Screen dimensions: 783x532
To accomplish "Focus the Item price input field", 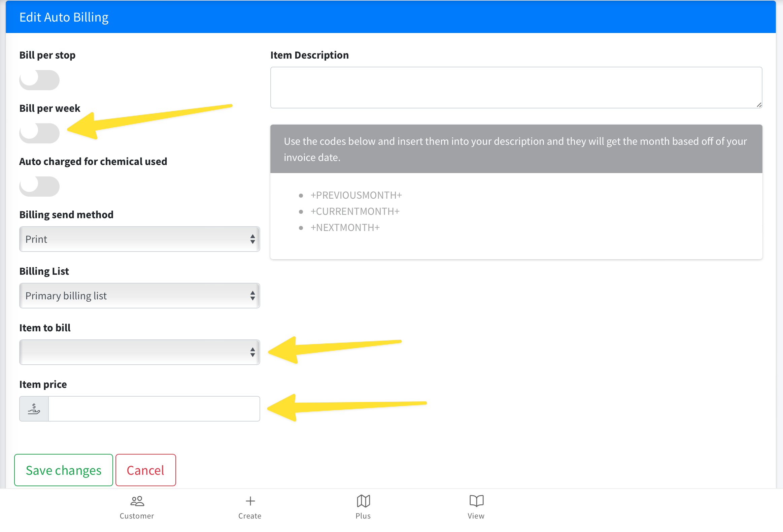I will 154,409.
